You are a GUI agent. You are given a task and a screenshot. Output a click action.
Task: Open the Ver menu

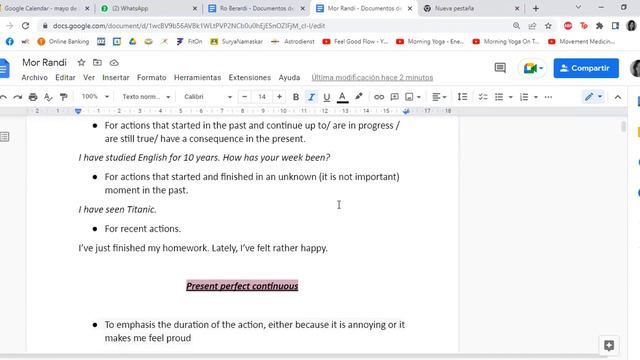(x=89, y=78)
